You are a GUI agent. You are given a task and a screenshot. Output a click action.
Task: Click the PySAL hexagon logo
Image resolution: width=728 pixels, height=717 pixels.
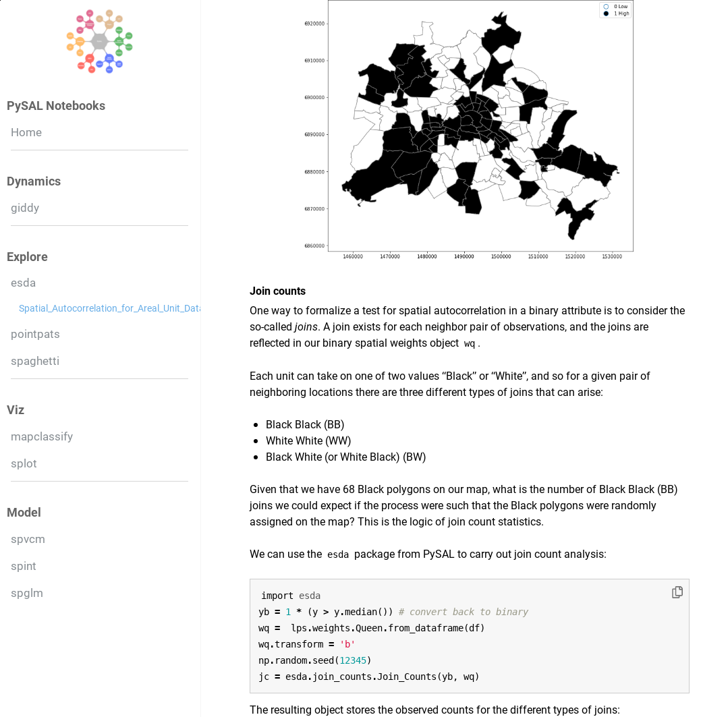click(x=99, y=42)
